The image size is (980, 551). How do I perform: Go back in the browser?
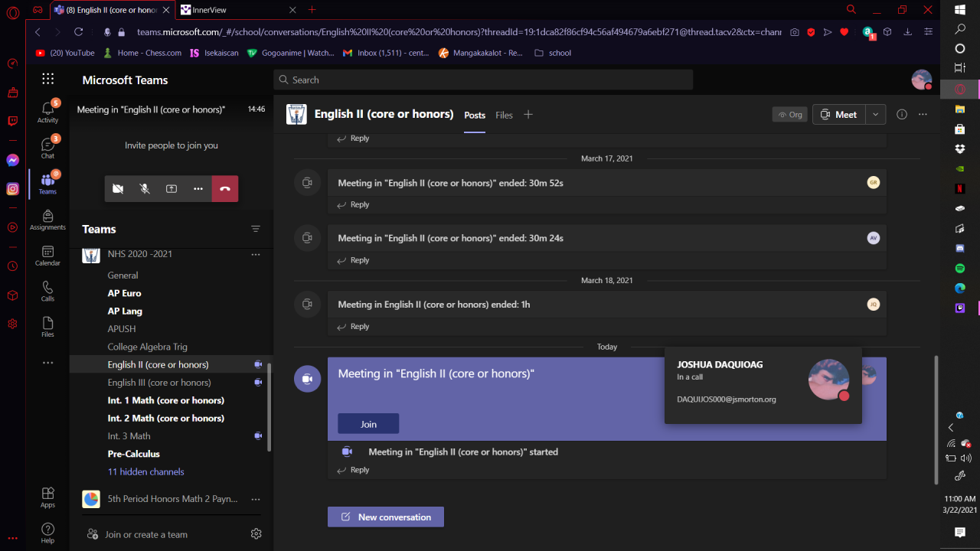pyautogui.click(x=38, y=32)
